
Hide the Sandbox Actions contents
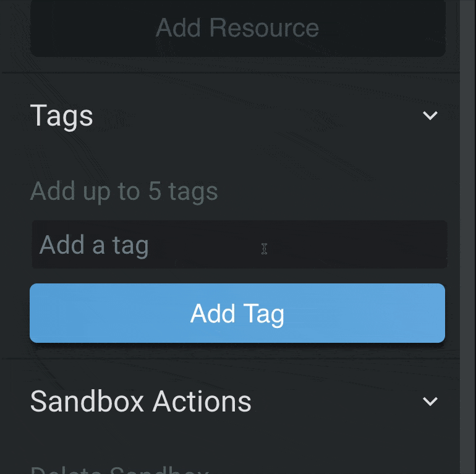(430, 402)
